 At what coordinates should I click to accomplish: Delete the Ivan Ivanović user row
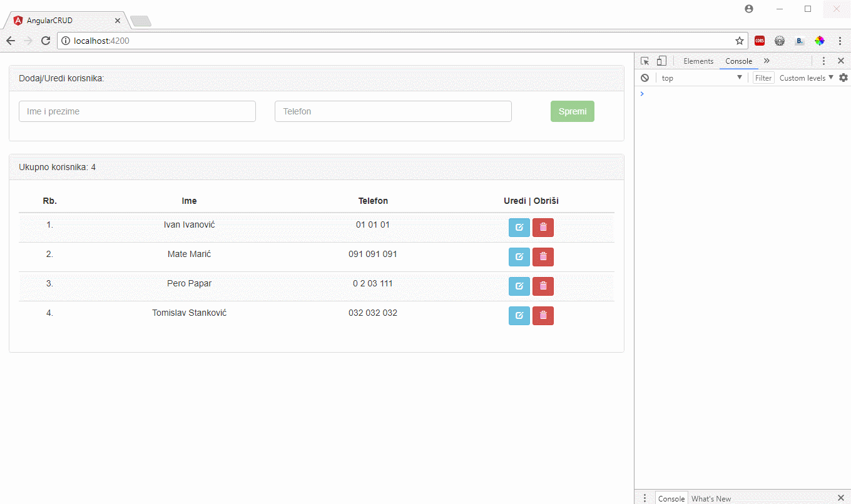pyautogui.click(x=543, y=228)
